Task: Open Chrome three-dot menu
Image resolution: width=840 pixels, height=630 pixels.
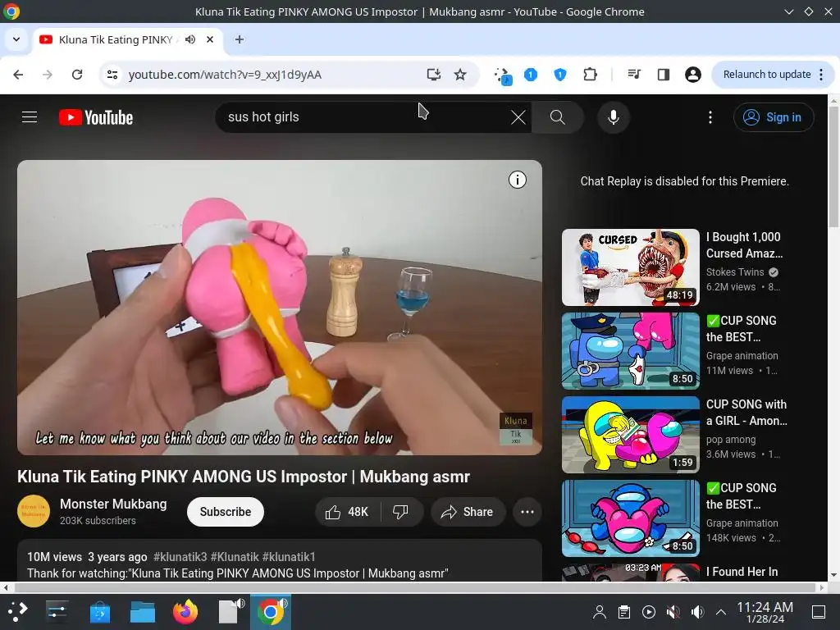Action: tap(821, 75)
